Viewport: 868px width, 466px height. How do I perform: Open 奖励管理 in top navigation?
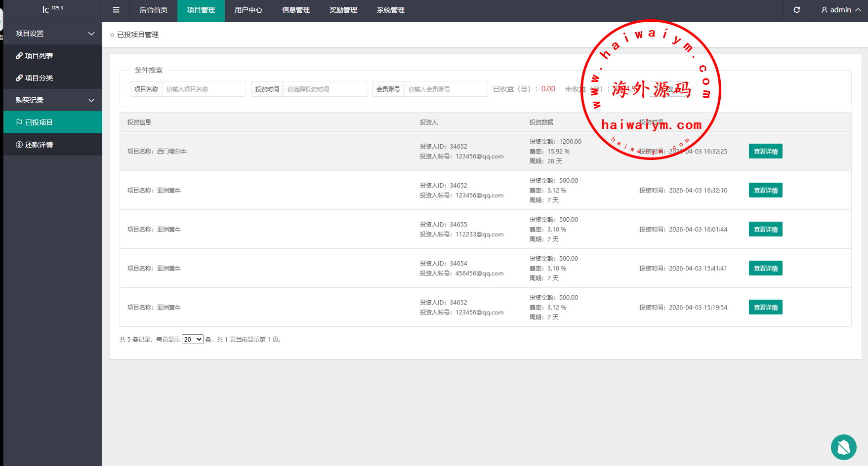pos(343,10)
